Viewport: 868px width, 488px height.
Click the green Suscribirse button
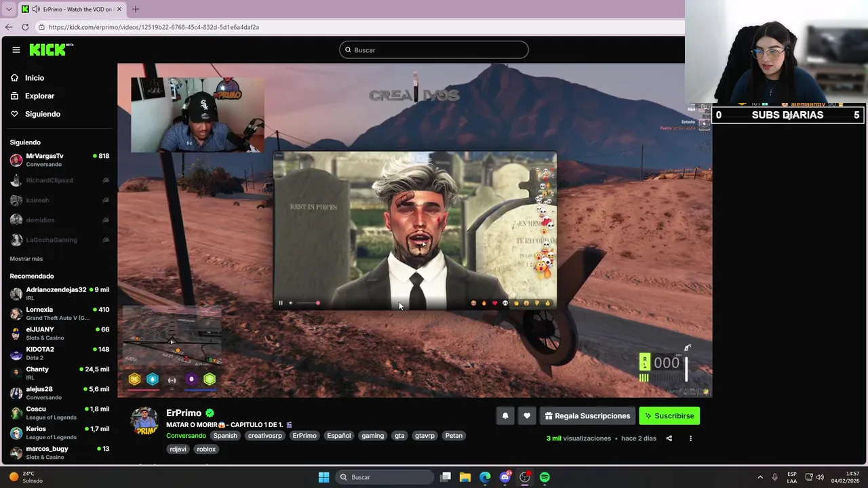coord(669,416)
